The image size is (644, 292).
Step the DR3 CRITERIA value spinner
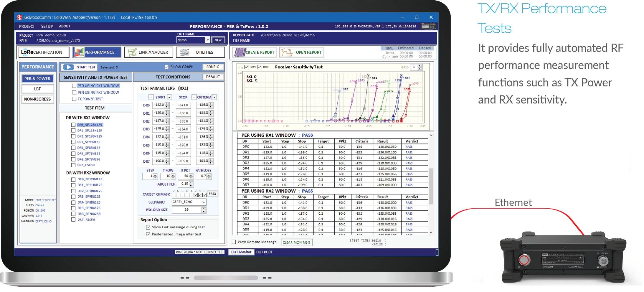(x=211, y=129)
